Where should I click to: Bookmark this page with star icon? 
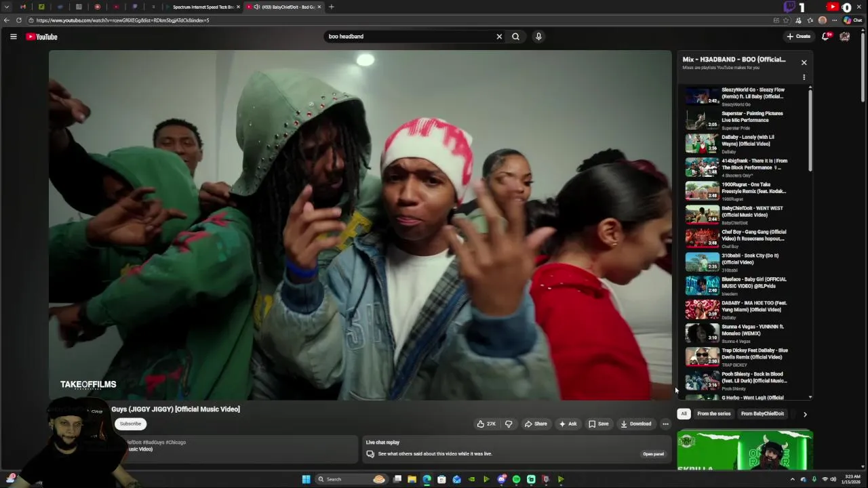(x=787, y=20)
